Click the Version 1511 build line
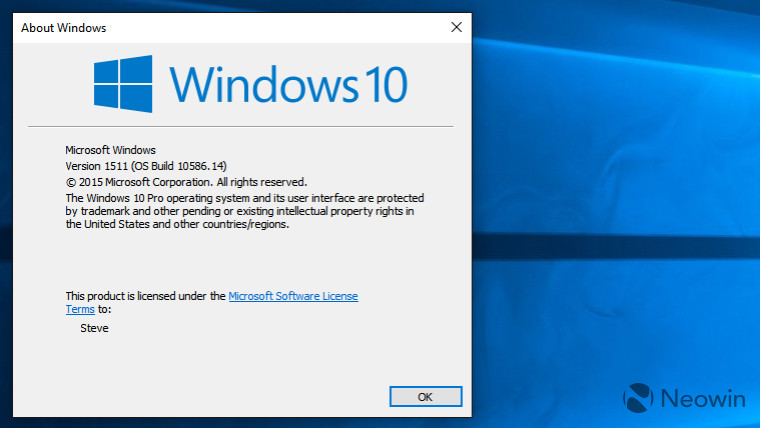 click(x=146, y=166)
